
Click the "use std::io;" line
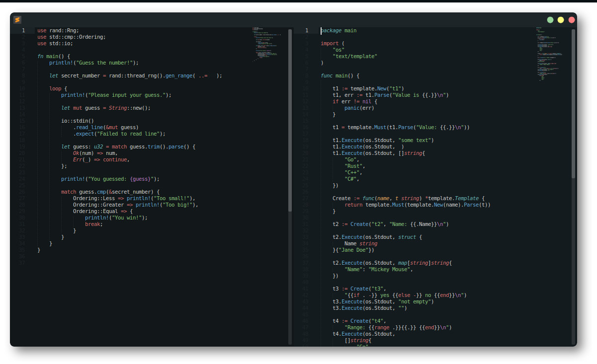pos(55,43)
